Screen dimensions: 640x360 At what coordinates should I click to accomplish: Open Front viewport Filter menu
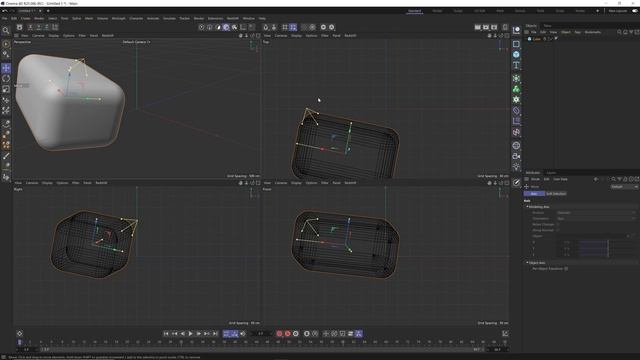click(x=324, y=183)
